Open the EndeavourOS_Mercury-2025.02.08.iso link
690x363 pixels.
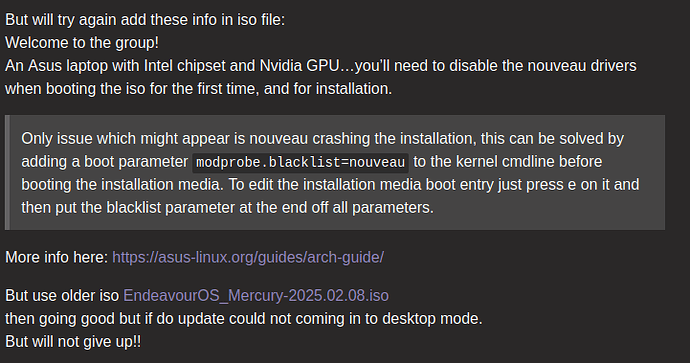[x=256, y=295]
